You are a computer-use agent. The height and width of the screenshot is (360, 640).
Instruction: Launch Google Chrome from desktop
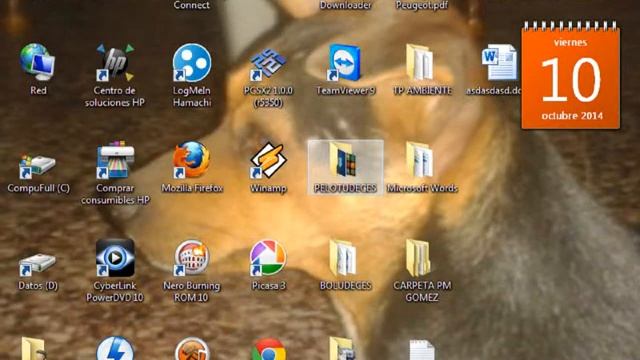point(268,349)
